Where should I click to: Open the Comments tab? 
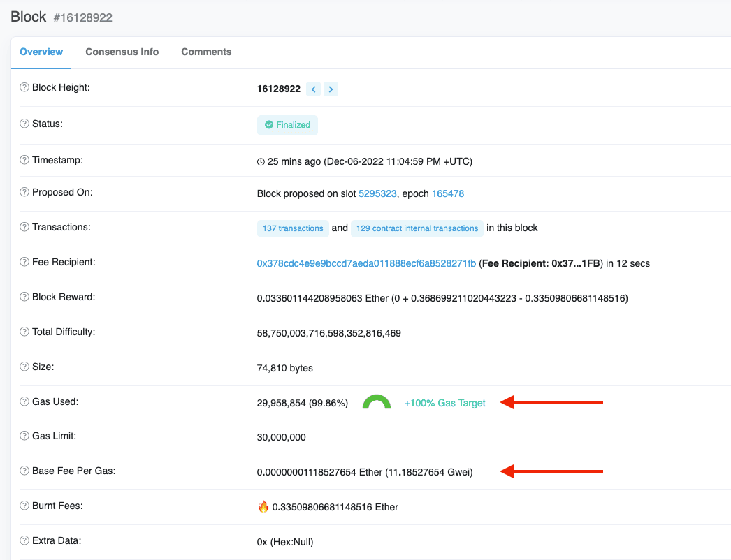tap(206, 52)
